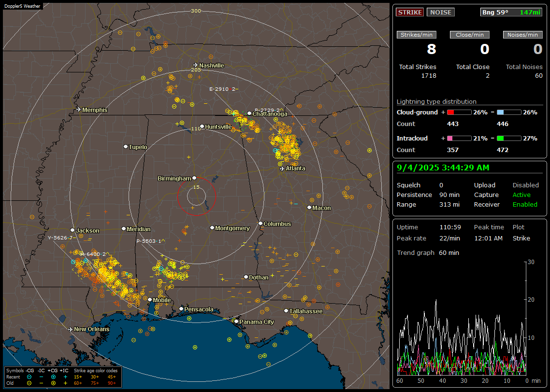Click the Lightning type distribution heading

(x=436, y=101)
